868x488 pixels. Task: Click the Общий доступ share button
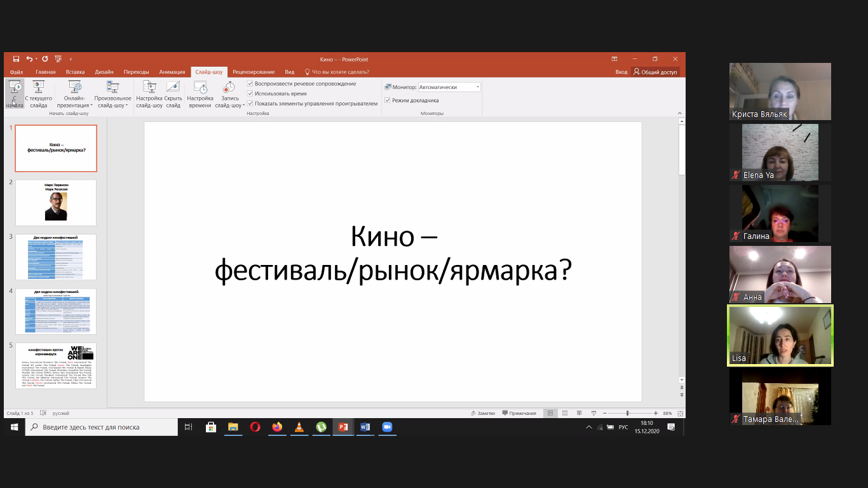(655, 72)
